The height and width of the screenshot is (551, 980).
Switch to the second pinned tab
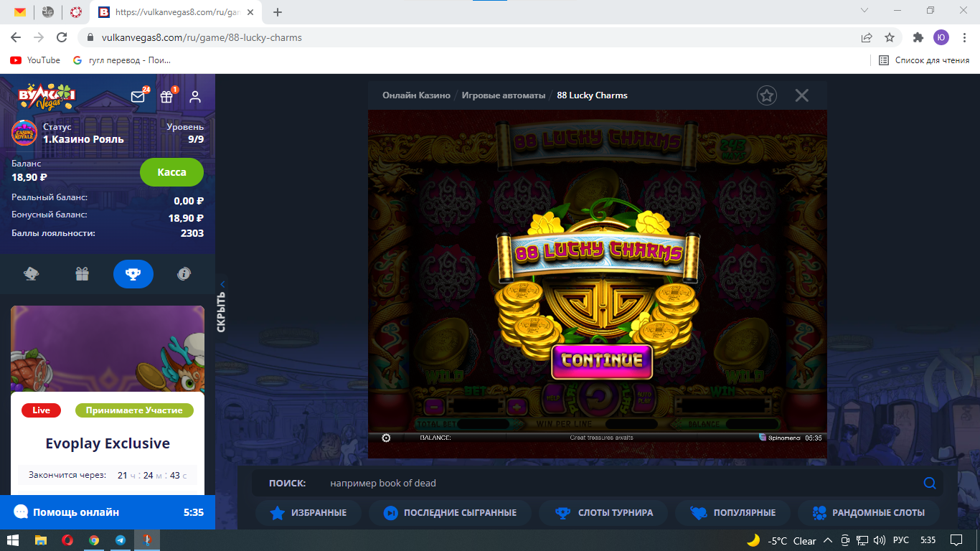coord(48,12)
